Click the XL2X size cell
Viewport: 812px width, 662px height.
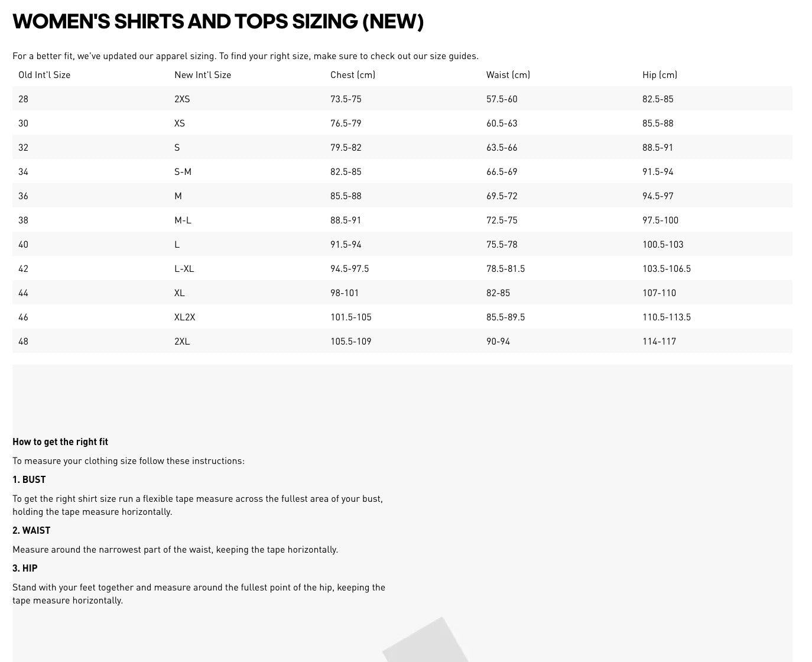[x=184, y=317]
